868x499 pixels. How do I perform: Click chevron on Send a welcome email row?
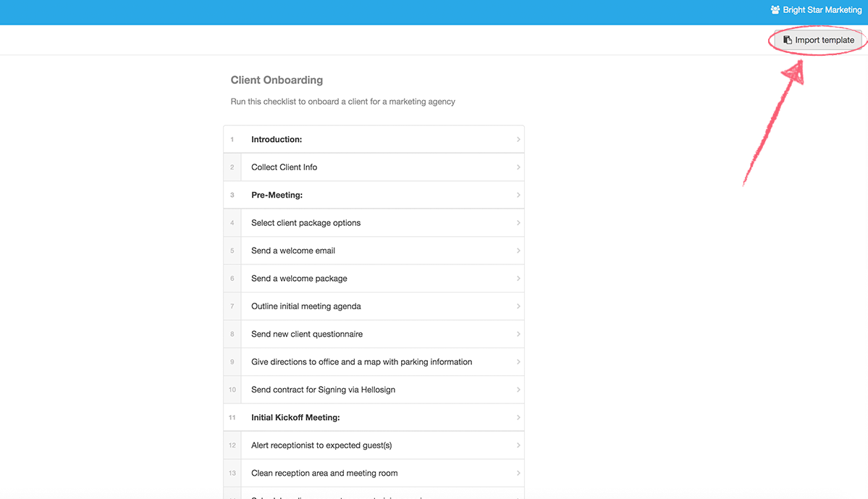518,251
